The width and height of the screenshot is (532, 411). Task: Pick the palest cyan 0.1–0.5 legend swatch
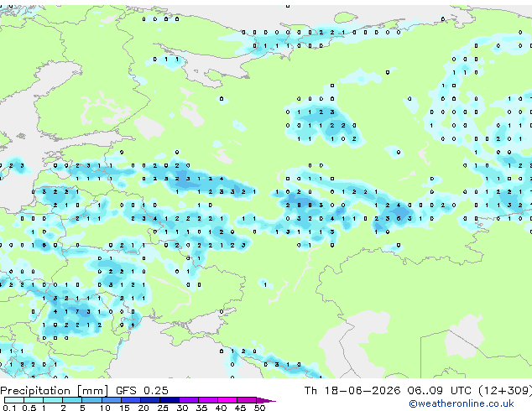(14, 400)
